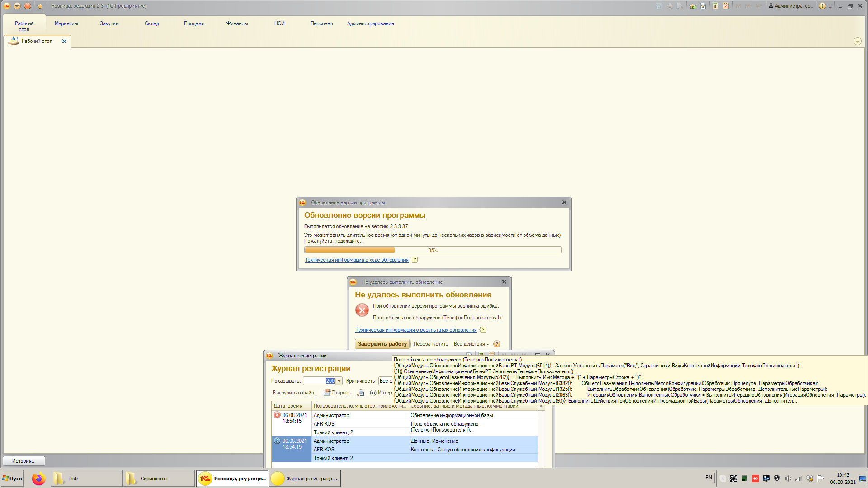Click the Открыть button in Журнал регистрации

tap(338, 393)
